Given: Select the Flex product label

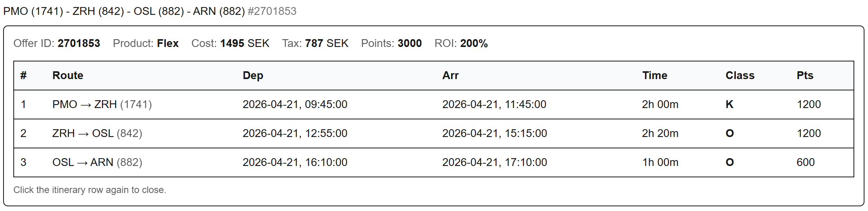Looking at the screenshot, I should coord(168,43).
